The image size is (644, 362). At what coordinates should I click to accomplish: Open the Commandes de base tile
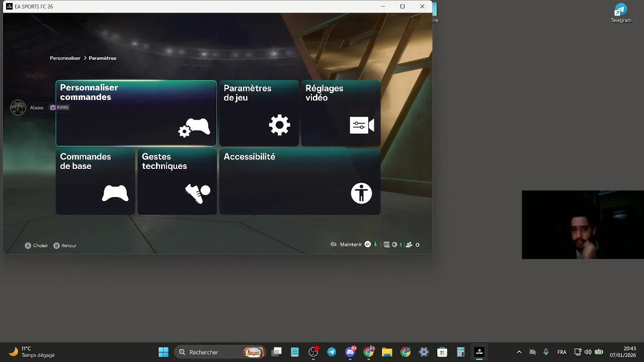pos(95,182)
